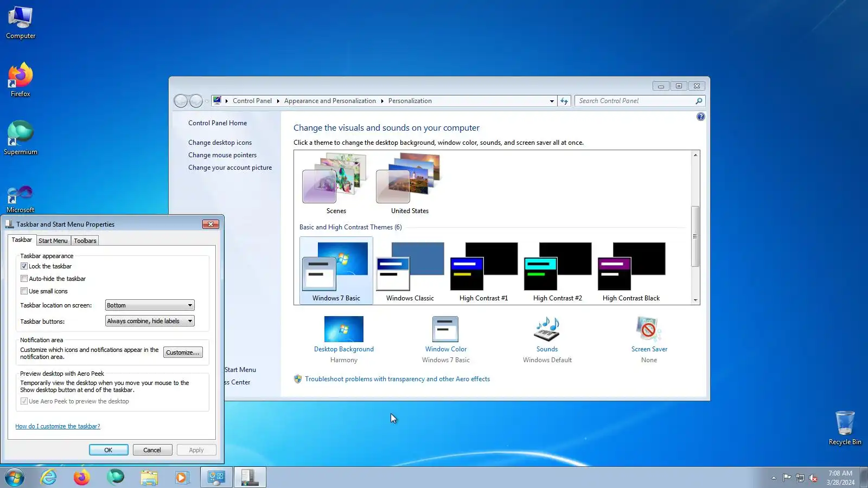
Task: Open the recent pages dropdown arrow
Action: (207, 101)
